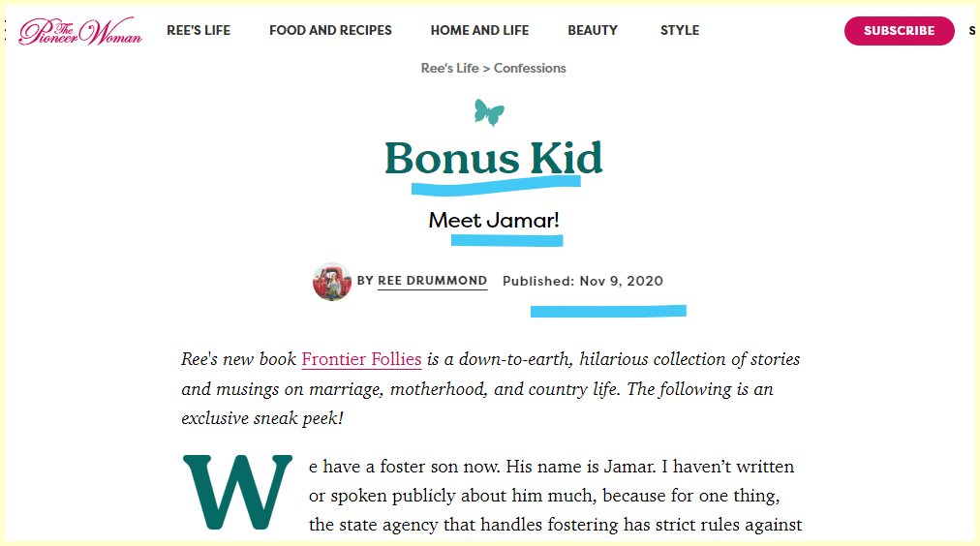980x546 pixels.
Task: Click the Meet Jamar! subtitle
Action: [x=494, y=220]
